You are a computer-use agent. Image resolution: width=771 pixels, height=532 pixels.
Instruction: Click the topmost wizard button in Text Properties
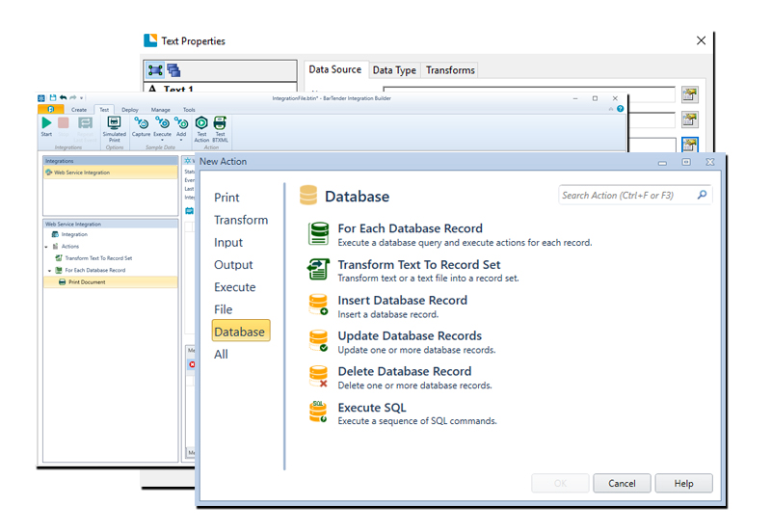[x=690, y=94]
